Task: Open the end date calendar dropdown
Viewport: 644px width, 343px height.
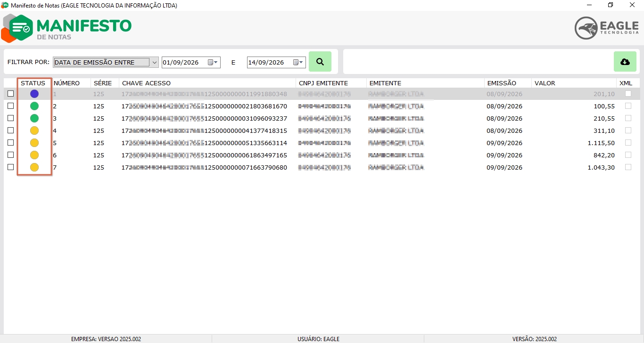Action: tap(298, 62)
